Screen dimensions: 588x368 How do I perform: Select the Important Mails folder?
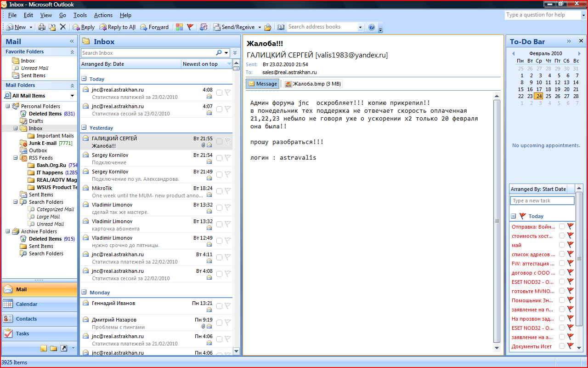click(51, 136)
